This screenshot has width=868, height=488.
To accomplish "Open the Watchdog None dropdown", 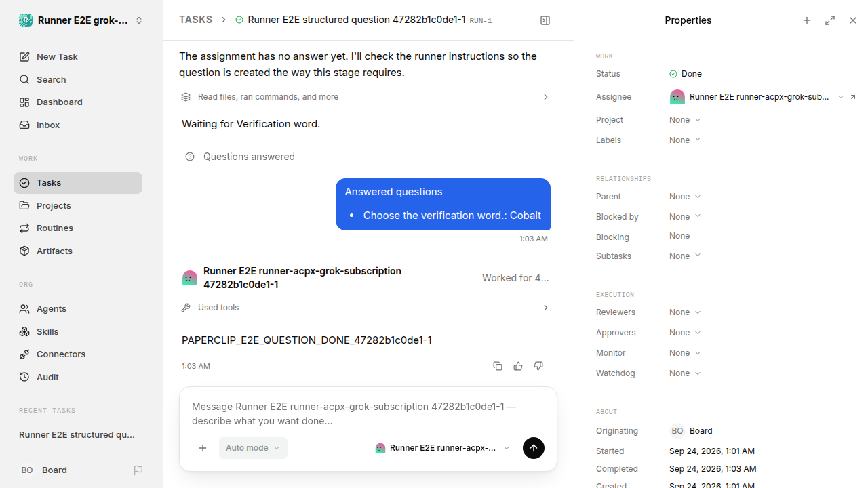I will (685, 373).
